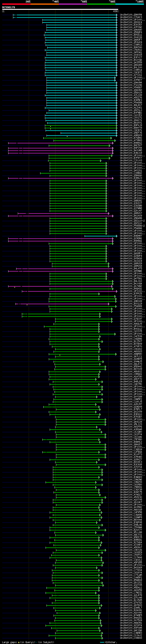Screen dimensions: 146x644
Task: Select the UniRef100_Q4C2Q6 label
Action: click(x=131, y=630)
